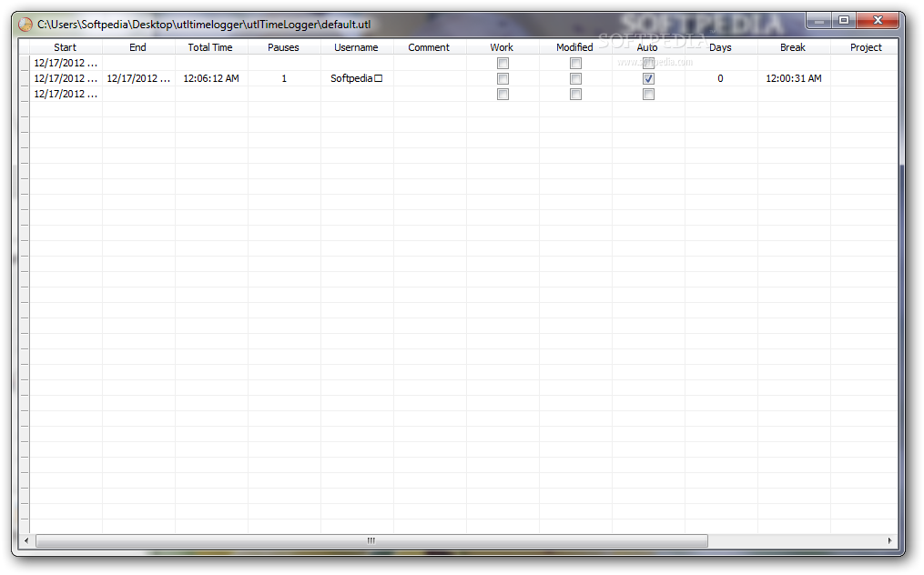This screenshot has width=924, height=575.
Task: Toggle Modified checkbox in third row
Action: click(575, 95)
